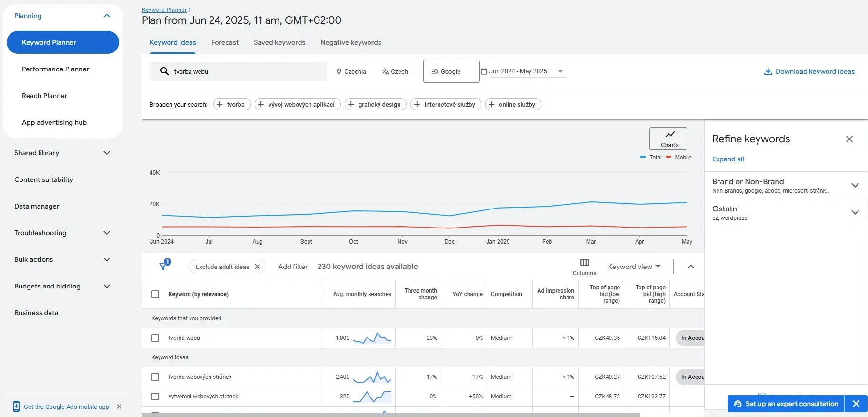Click the mobile app phone icon
Screen dimensions: 868x417
tap(16, 407)
